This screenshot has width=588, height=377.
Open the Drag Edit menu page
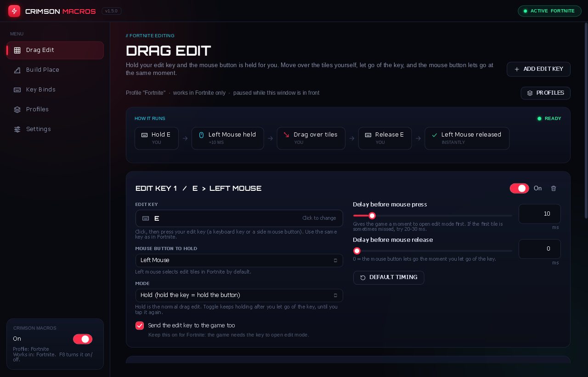coord(55,50)
